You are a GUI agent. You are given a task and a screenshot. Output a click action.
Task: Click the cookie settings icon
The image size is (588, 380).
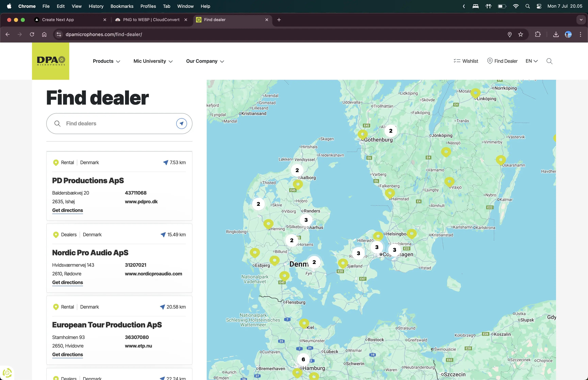[7, 373]
